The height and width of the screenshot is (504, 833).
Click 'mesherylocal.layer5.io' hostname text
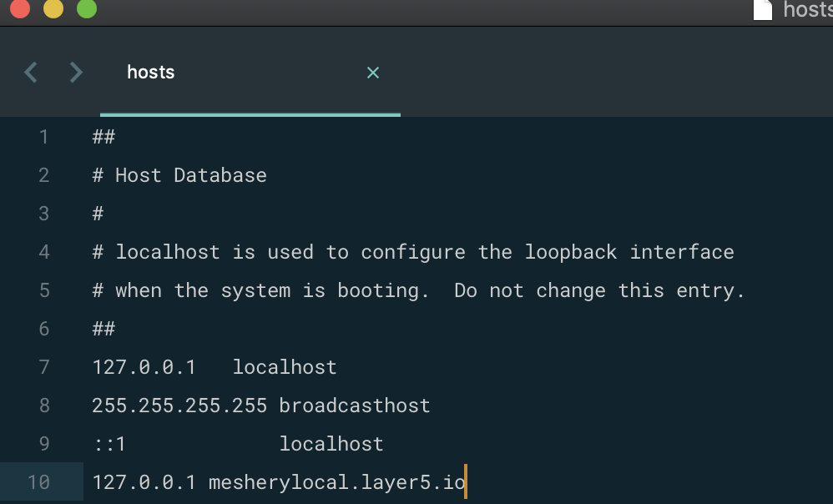pos(337,483)
